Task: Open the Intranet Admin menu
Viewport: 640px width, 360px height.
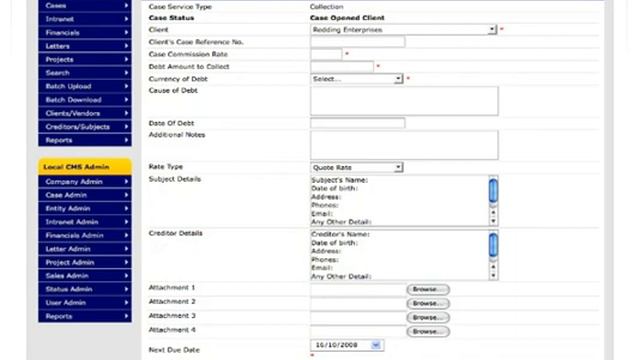Action: 85,222
